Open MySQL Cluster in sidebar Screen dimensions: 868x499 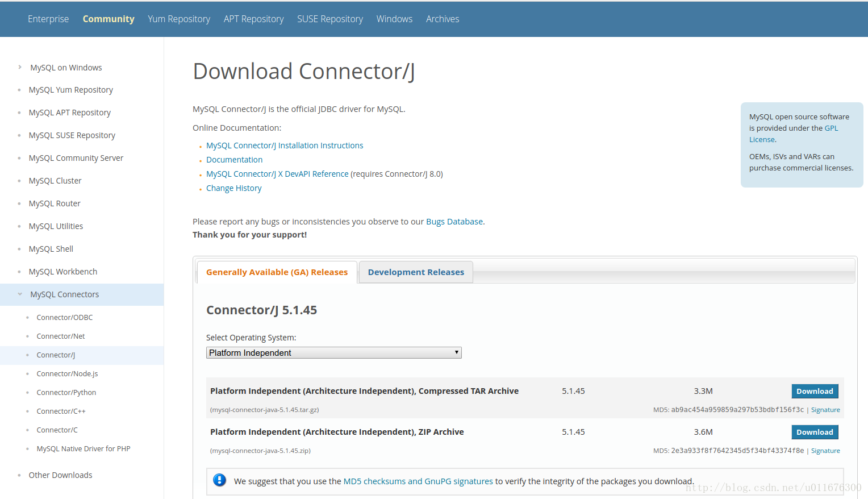55,181
